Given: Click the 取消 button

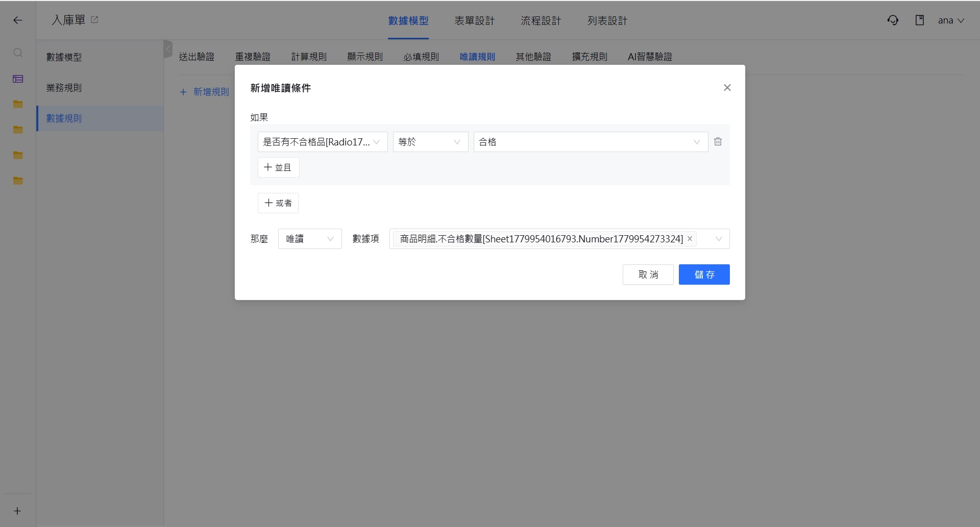Looking at the screenshot, I should click(x=648, y=274).
